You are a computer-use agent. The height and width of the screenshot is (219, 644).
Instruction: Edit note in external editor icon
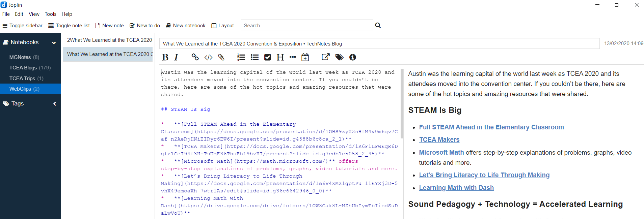click(x=326, y=57)
